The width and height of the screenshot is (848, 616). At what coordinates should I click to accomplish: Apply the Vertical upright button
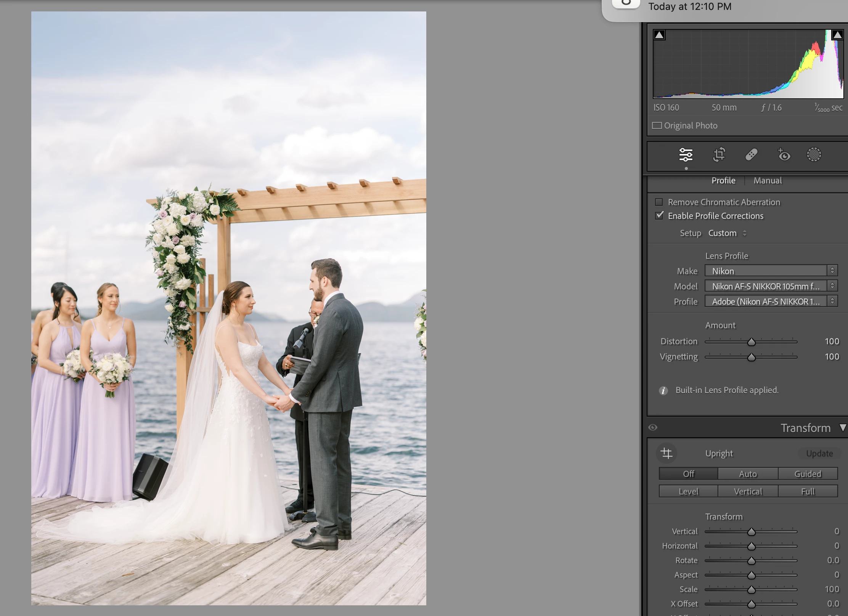click(748, 492)
